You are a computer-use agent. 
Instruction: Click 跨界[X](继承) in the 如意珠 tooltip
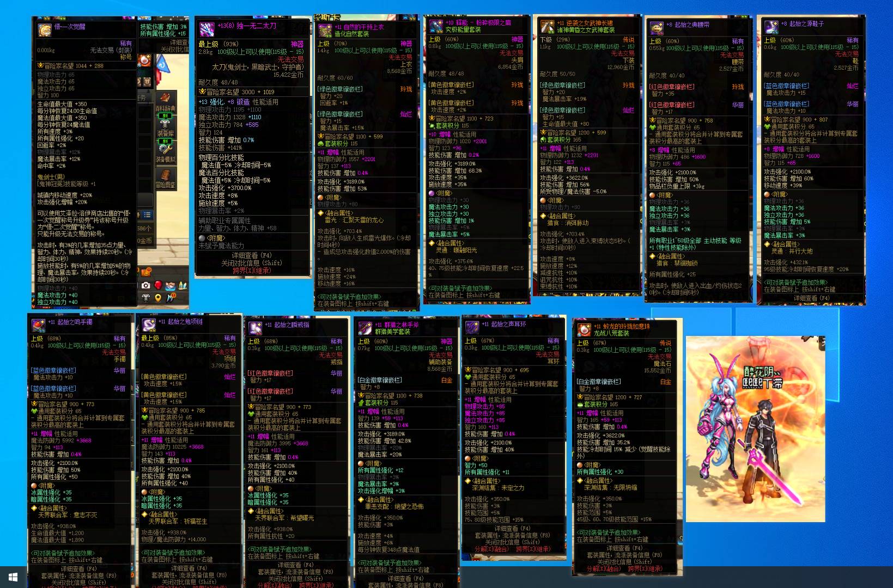645,568
